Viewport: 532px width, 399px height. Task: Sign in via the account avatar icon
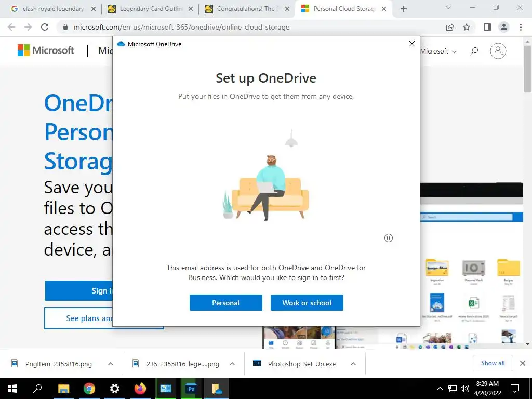[x=498, y=51]
